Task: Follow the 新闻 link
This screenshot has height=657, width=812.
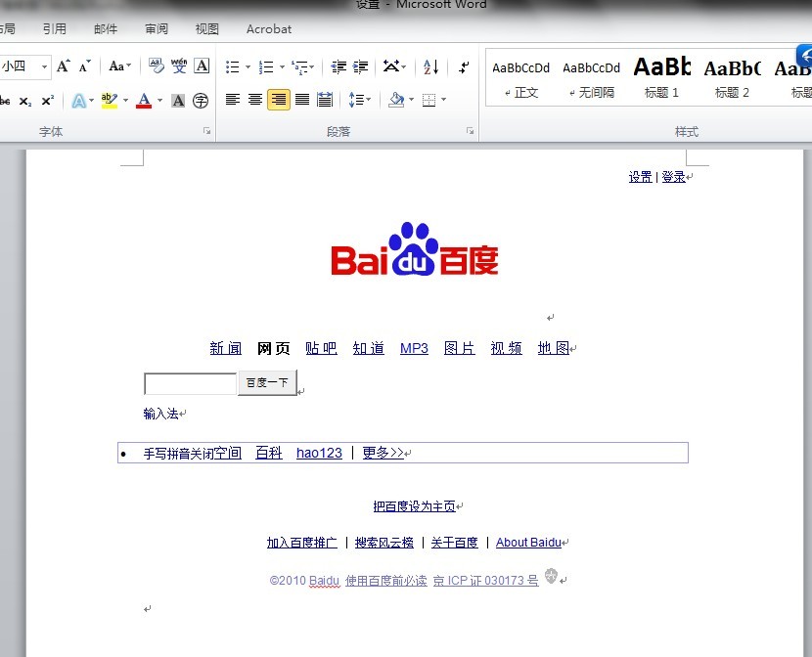Action: (226, 348)
